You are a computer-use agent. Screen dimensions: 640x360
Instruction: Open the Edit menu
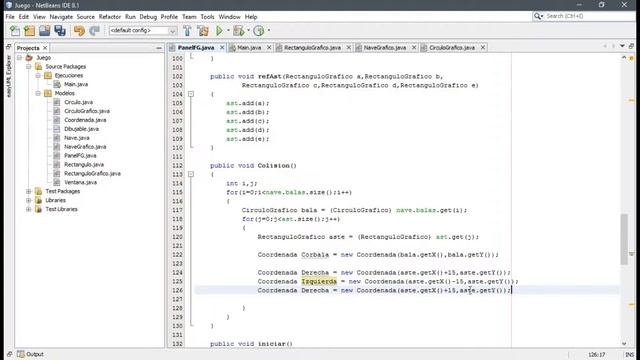(x=24, y=17)
